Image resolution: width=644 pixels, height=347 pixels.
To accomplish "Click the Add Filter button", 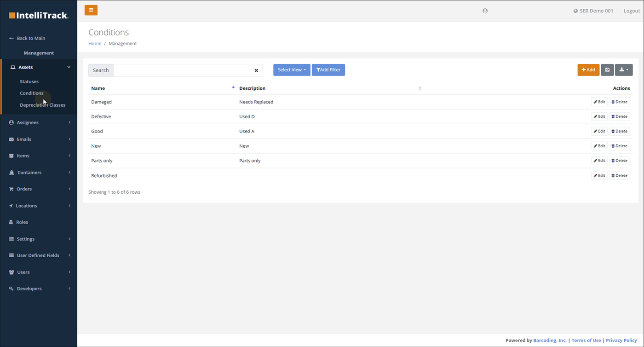I will 328,70.
